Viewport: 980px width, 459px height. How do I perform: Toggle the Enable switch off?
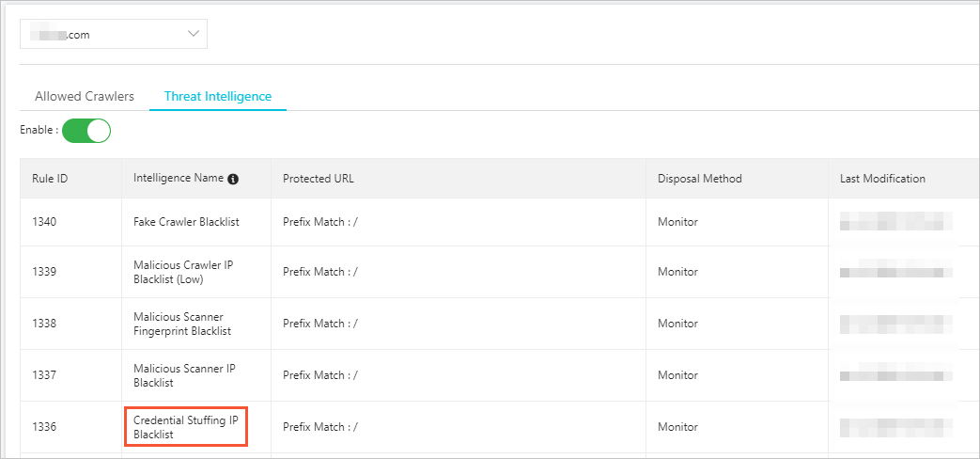[x=86, y=131]
